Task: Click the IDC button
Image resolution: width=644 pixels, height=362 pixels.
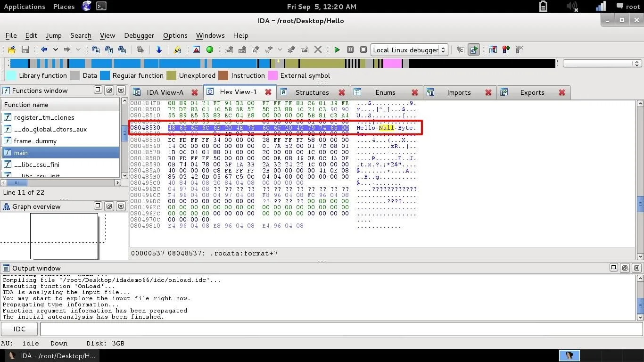Action: coord(19,329)
